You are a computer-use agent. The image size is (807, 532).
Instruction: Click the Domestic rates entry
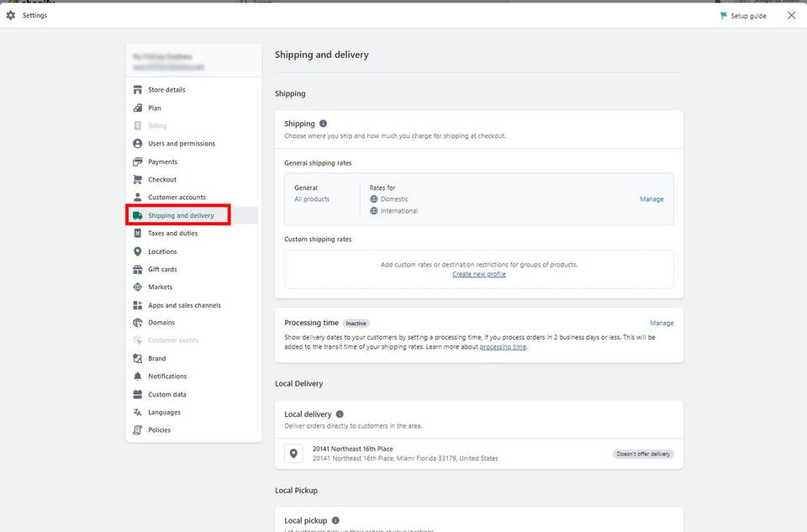pos(389,199)
